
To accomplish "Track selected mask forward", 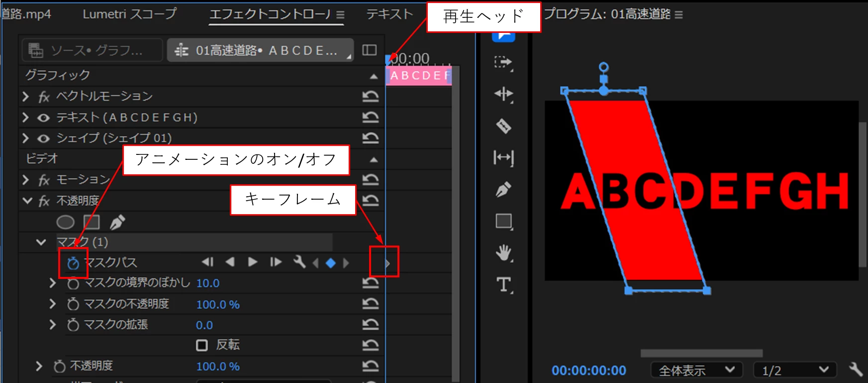I will [253, 262].
